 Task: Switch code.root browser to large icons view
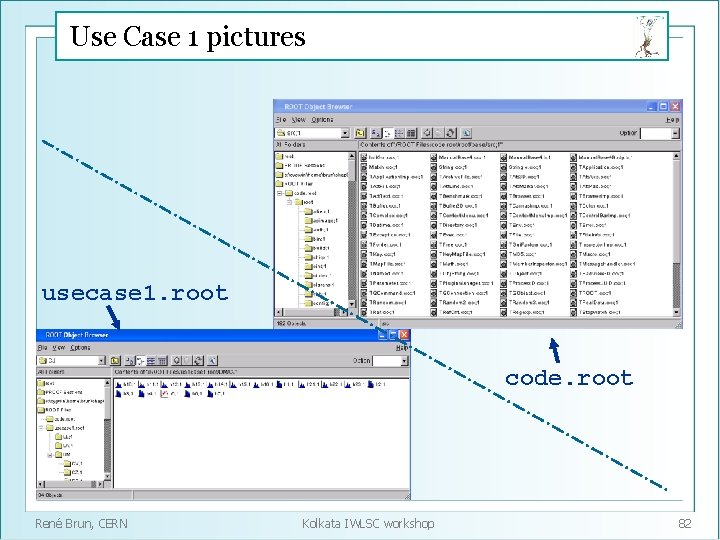(x=376, y=133)
